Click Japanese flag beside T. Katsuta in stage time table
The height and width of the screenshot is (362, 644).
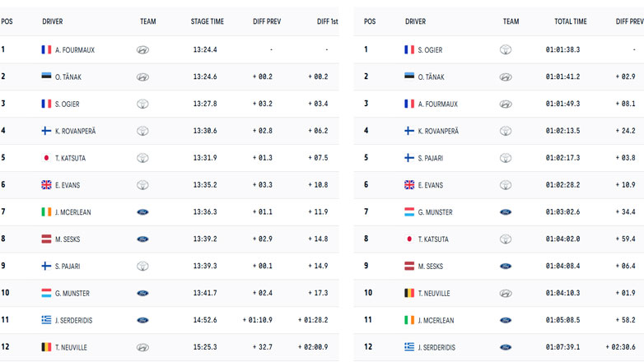(x=46, y=158)
